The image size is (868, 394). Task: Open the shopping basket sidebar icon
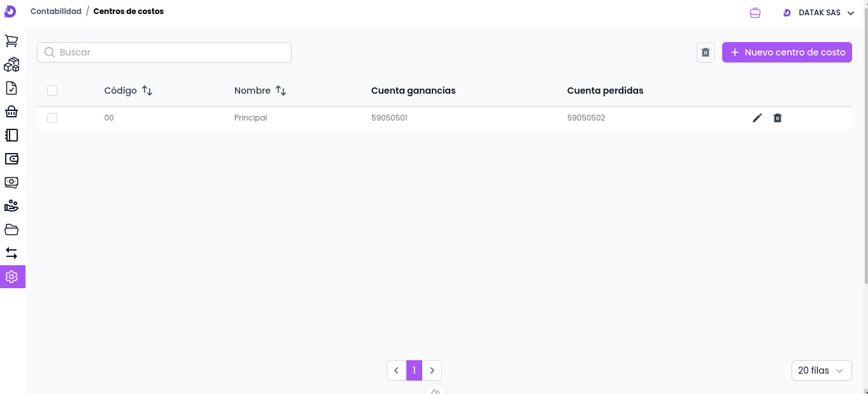coord(11,112)
